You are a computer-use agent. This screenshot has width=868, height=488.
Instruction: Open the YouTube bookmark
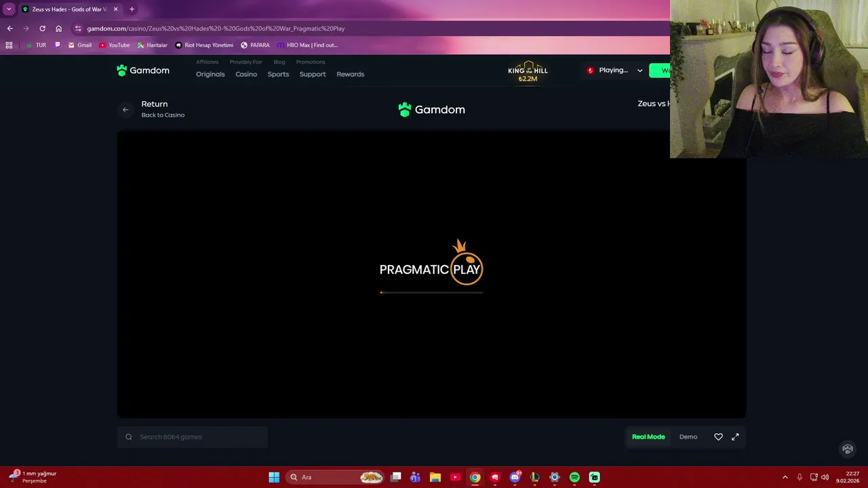pos(115,45)
